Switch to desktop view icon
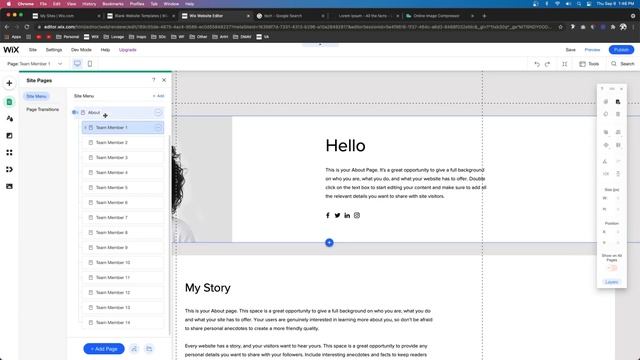This screenshot has height=360, width=640. click(77, 64)
